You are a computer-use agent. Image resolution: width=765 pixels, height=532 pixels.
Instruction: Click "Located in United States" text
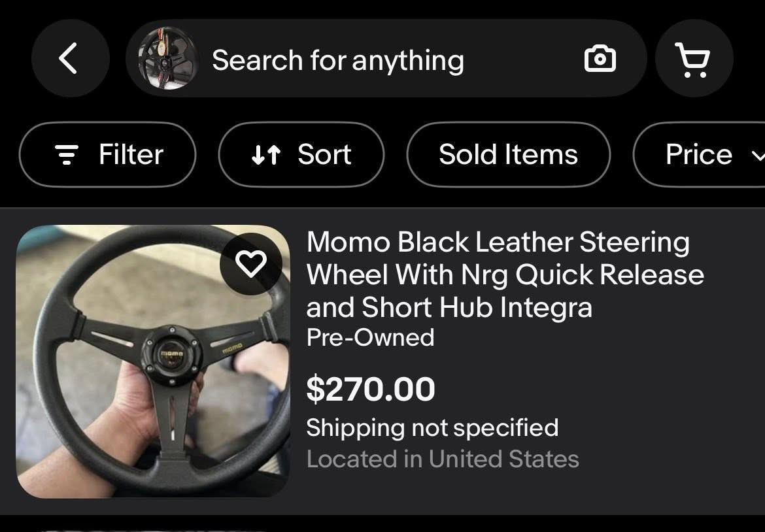pos(443,459)
